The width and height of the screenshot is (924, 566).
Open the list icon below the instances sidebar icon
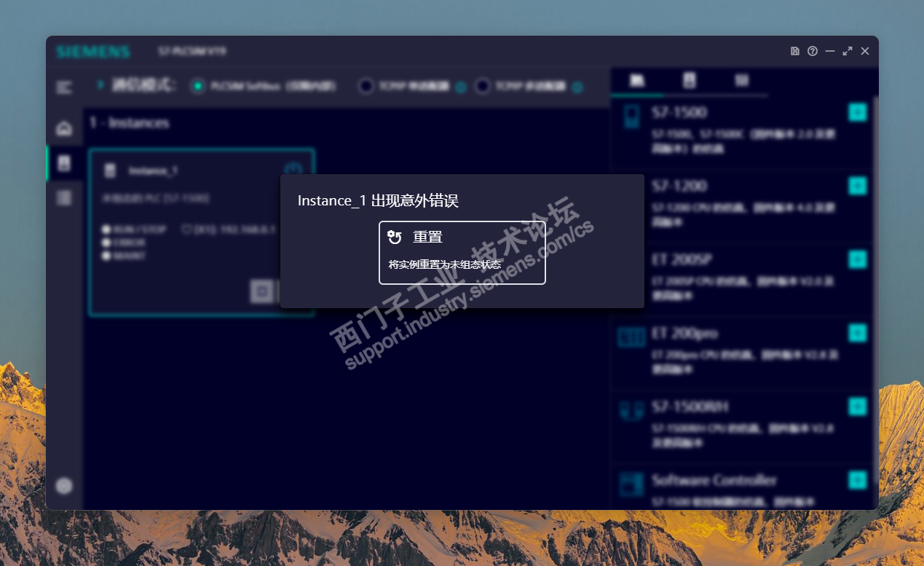(64, 197)
